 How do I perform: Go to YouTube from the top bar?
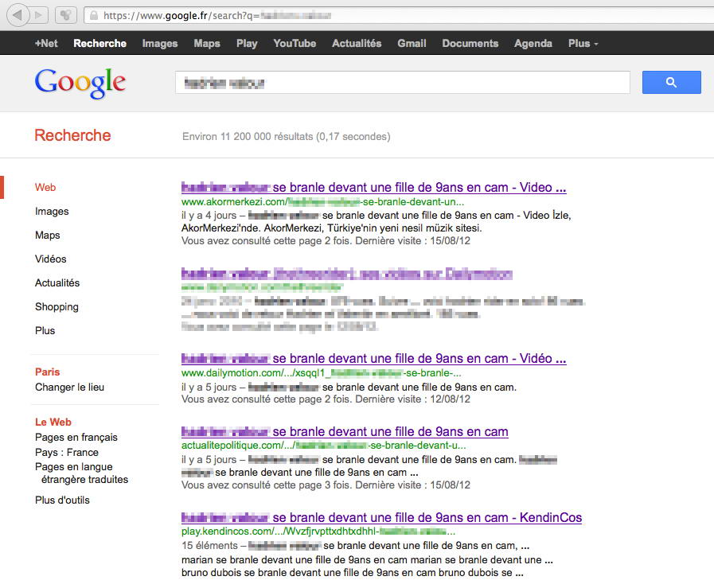pyautogui.click(x=295, y=43)
